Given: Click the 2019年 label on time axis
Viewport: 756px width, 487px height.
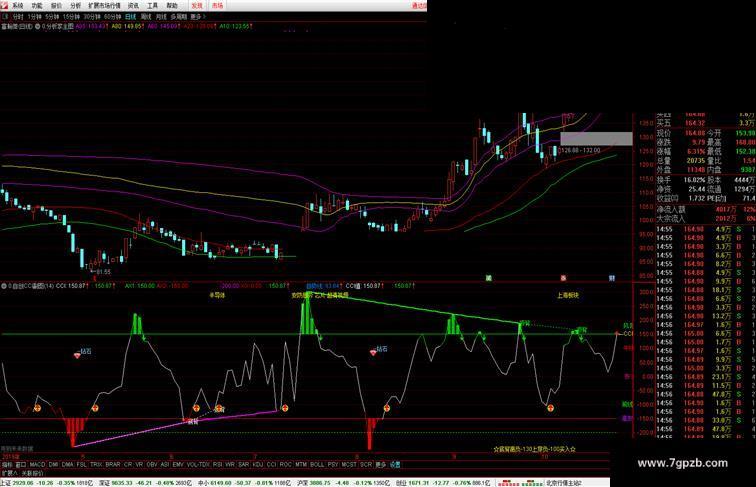Looking at the screenshot, I should coord(12,456).
